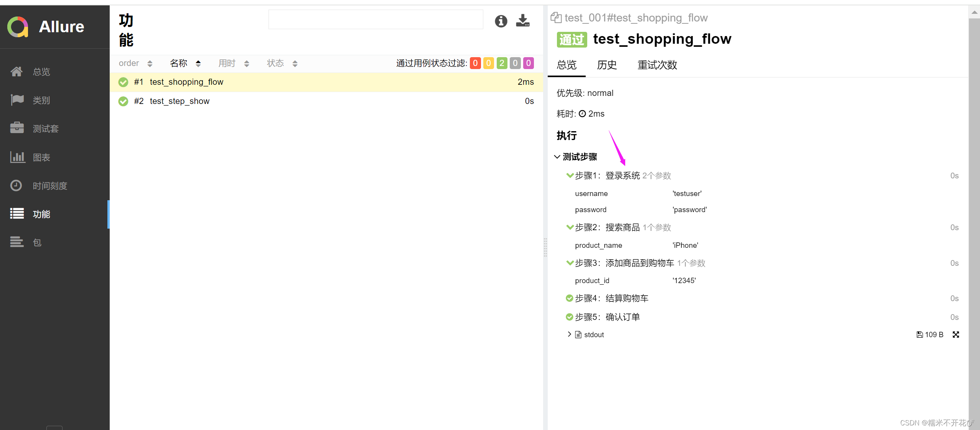Toggle the skipped status filter
Viewport: 980px width, 430px height.
[x=515, y=63]
